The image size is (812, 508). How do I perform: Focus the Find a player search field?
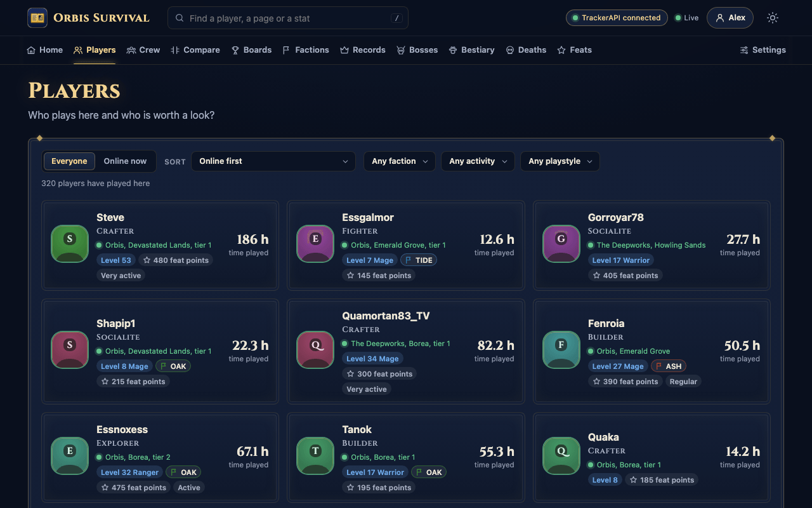coord(288,18)
